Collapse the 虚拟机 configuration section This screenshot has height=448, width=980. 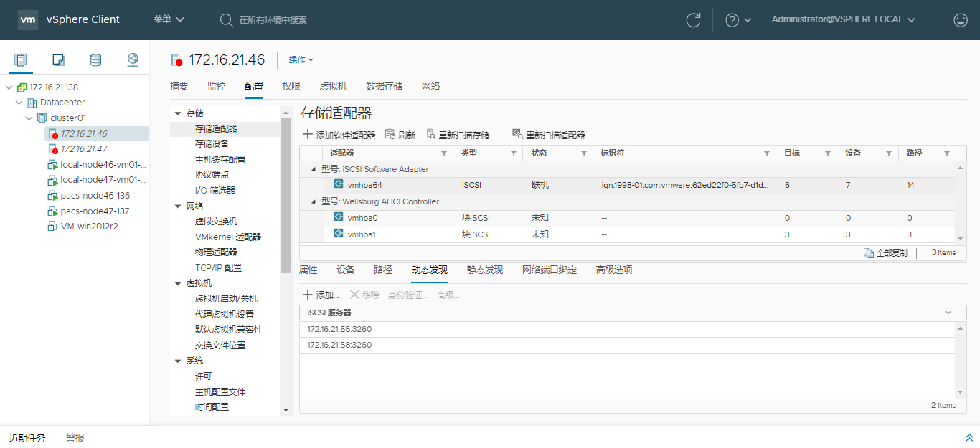click(178, 283)
